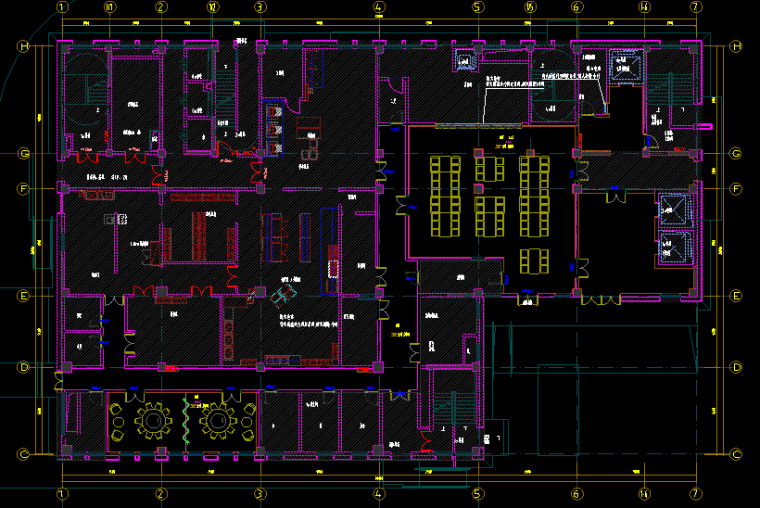Select the left round banquet table
The width and height of the screenshot is (760, 508).
click(153, 421)
